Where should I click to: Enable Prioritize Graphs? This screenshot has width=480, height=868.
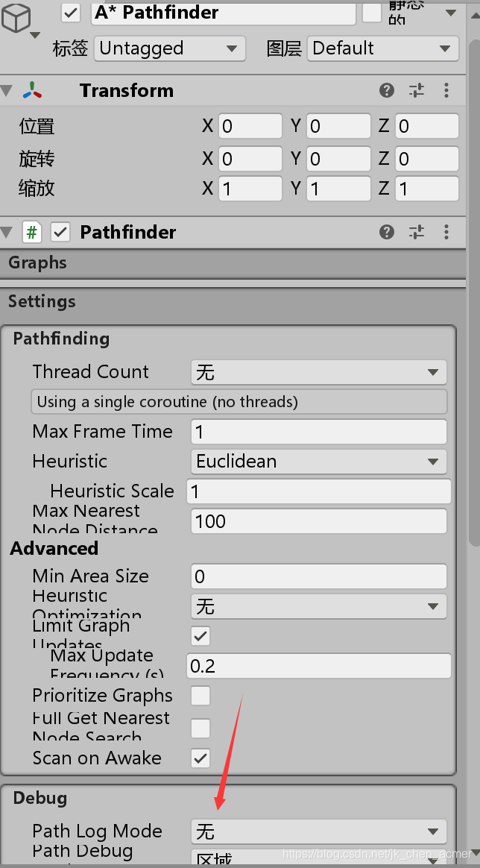point(200,695)
